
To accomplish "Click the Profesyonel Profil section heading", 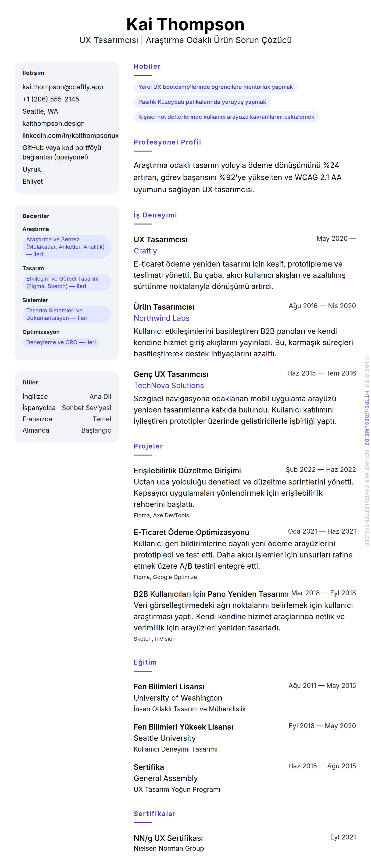I will [167, 142].
